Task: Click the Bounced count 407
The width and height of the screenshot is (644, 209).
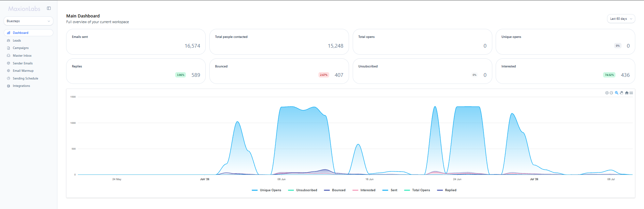Action: [x=339, y=75]
